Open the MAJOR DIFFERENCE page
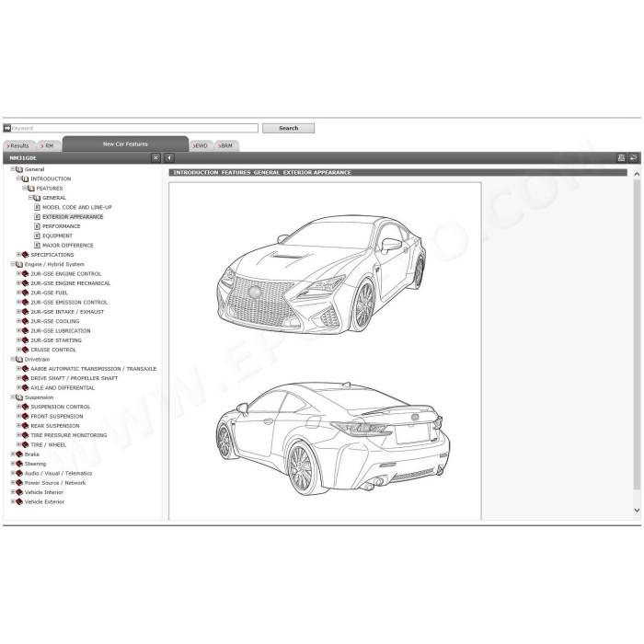Image resolution: width=644 pixels, height=644 pixels. (x=68, y=246)
